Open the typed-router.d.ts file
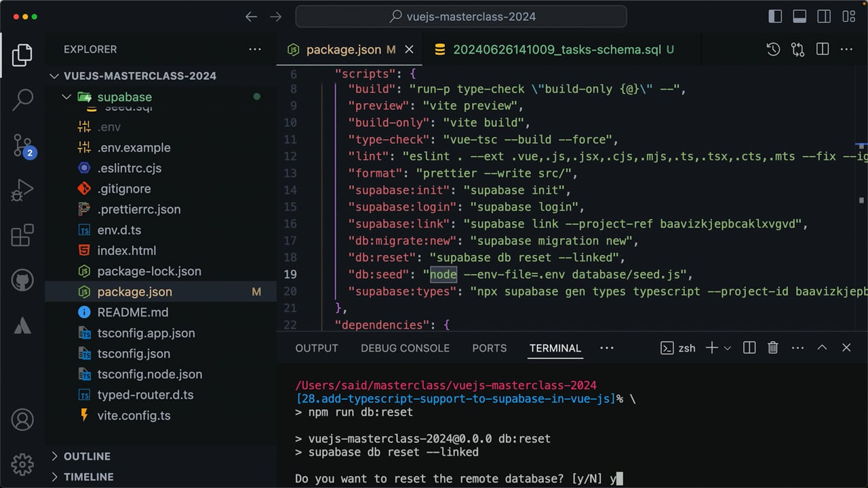 [161, 394]
